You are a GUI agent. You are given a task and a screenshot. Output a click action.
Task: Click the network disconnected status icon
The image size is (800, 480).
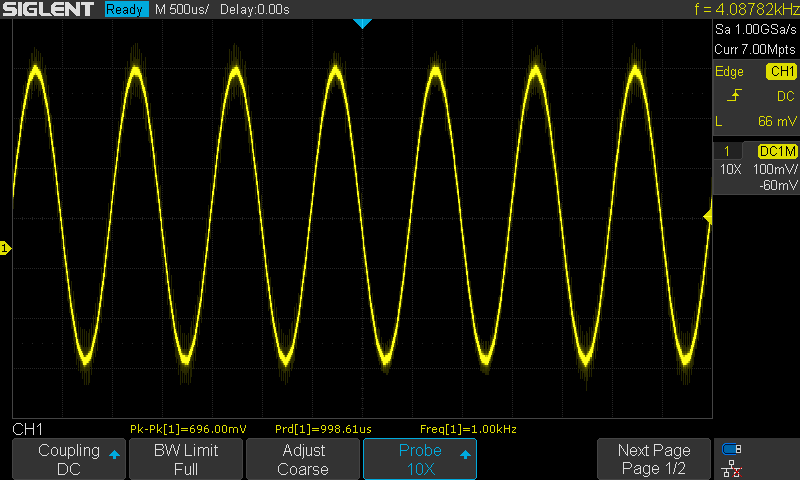pyautogui.click(x=732, y=469)
